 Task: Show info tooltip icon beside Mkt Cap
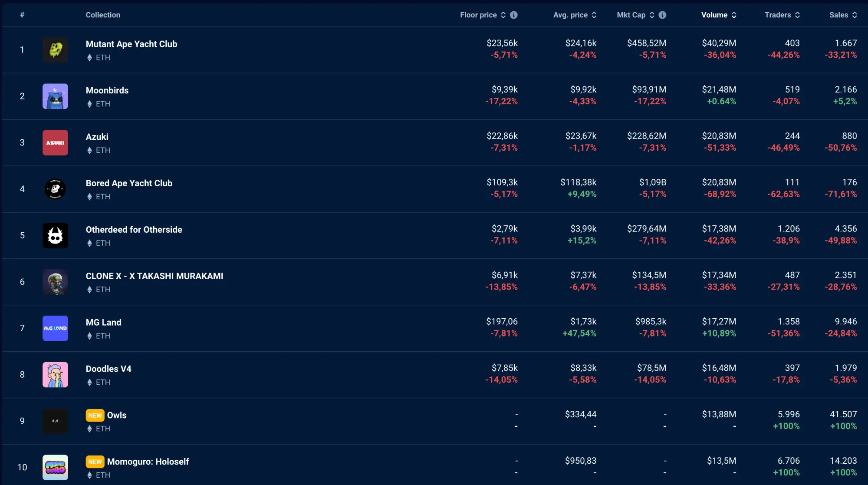coord(662,15)
